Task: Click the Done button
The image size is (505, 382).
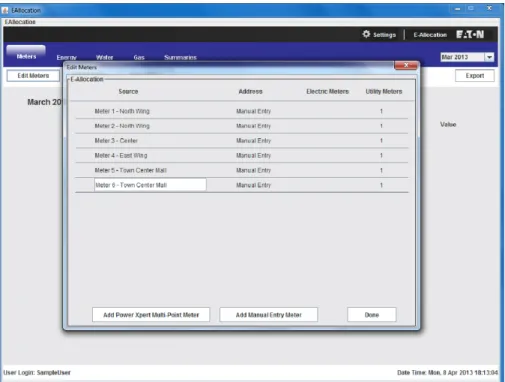Action: [x=372, y=315]
